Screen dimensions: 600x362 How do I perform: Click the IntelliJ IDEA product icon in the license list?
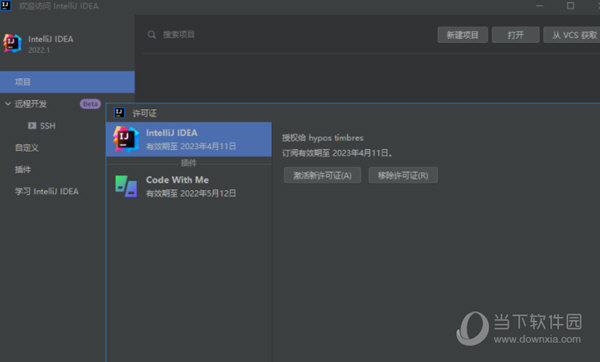click(126, 139)
